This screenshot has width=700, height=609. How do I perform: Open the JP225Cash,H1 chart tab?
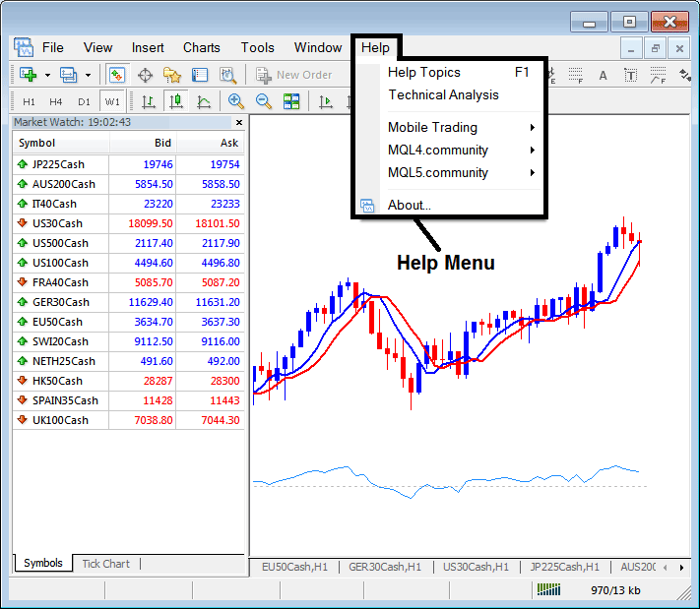[x=565, y=567]
